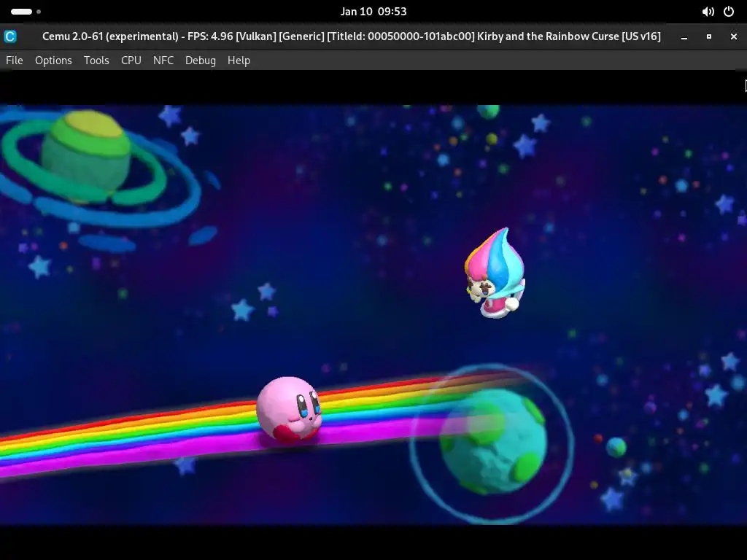Viewport: 747px width, 560px height.
Task: Open the File menu
Action: click(15, 61)
